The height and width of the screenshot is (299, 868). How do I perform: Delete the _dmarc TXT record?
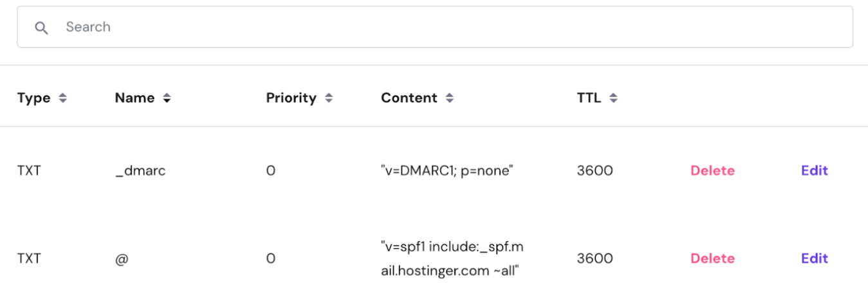pyautogui.click(x=712, y=170)
